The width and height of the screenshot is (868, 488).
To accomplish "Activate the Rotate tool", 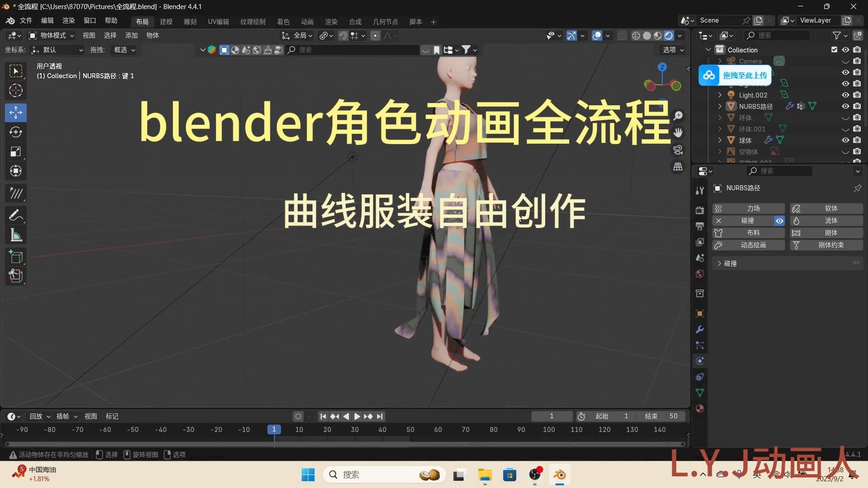I will tap(16, 132).
